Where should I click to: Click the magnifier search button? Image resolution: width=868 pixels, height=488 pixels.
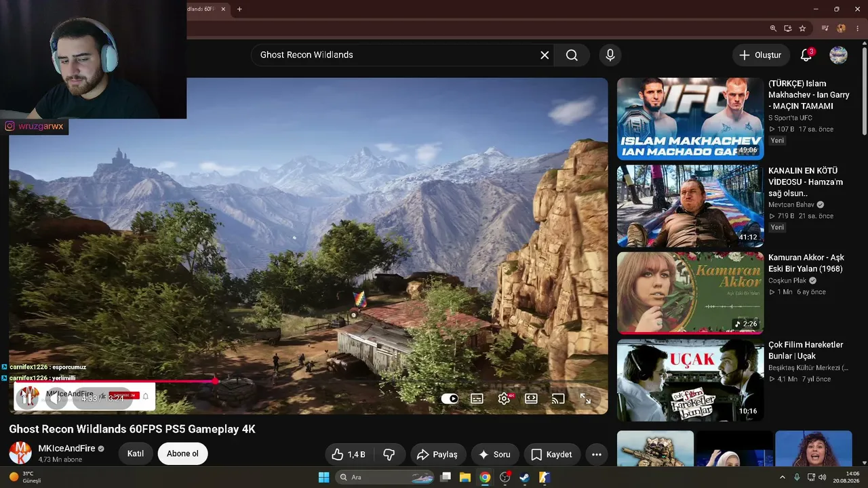(572, 55)
